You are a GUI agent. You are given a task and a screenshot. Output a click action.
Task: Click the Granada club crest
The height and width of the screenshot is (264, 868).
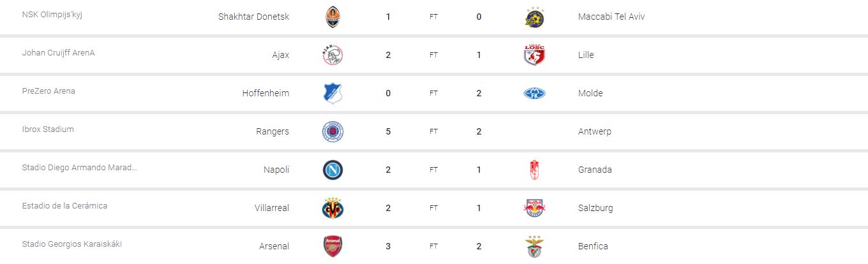[x=534, y=170]
